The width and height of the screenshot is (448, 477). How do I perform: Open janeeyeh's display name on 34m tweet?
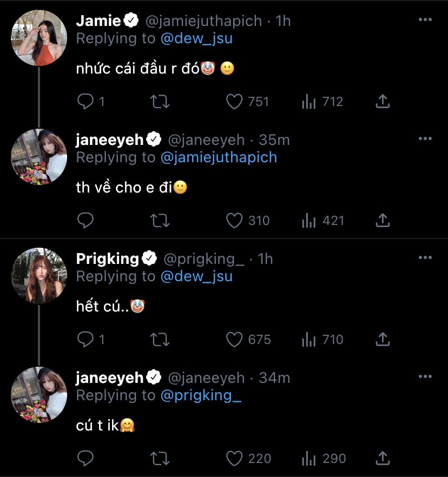(x=110, y=377)
